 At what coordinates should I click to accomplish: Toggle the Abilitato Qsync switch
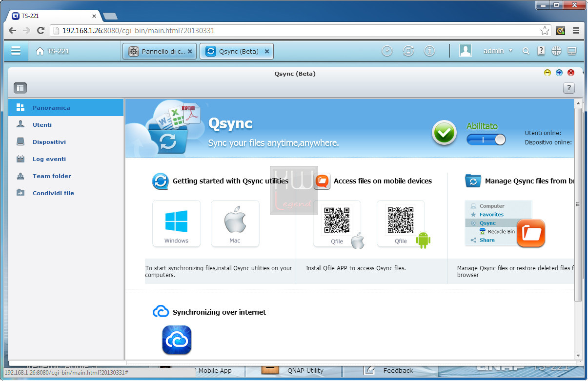pyautogui.click(x=486, y=140)
